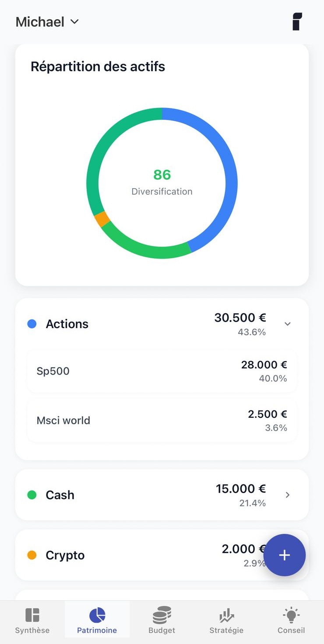Select the Msci world holding row
The image size is (324, 644).
[162, 420]
